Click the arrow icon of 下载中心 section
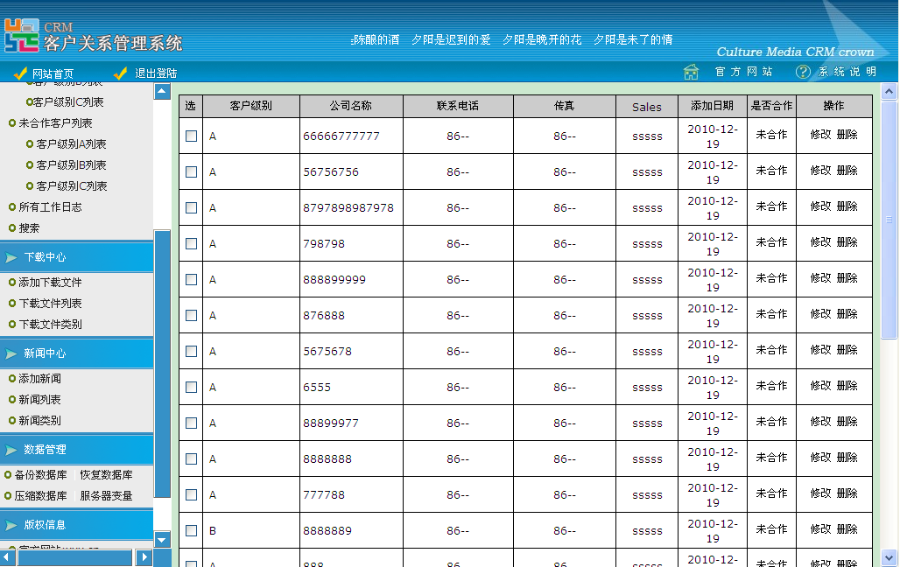Screen dimensions: 900x567 (11, 258)
